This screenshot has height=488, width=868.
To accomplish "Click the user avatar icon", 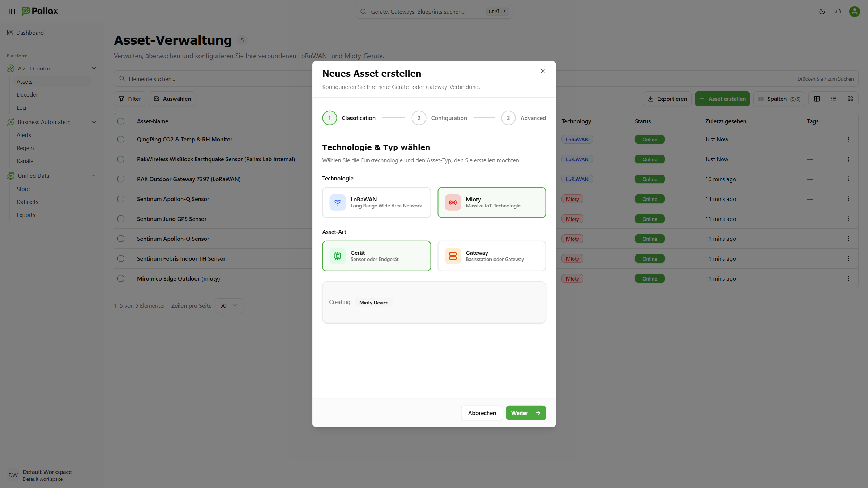I will point(854,12).
